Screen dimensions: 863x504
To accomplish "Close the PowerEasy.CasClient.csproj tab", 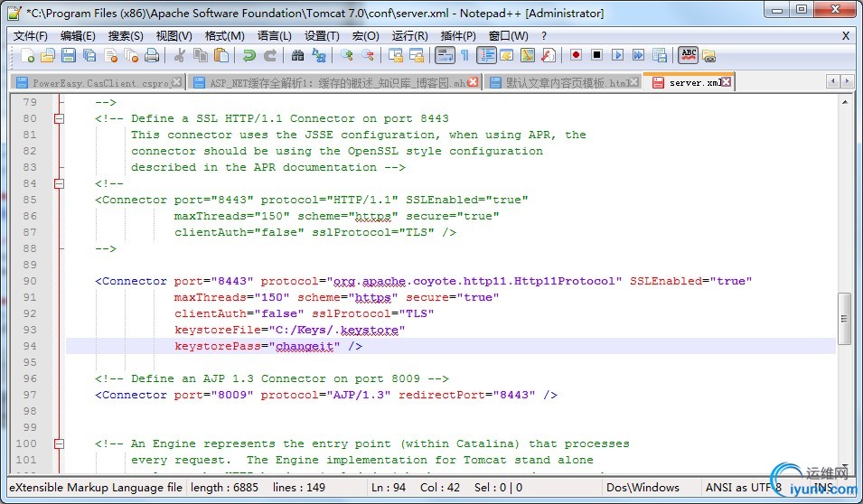I will [x=177, y=82].
